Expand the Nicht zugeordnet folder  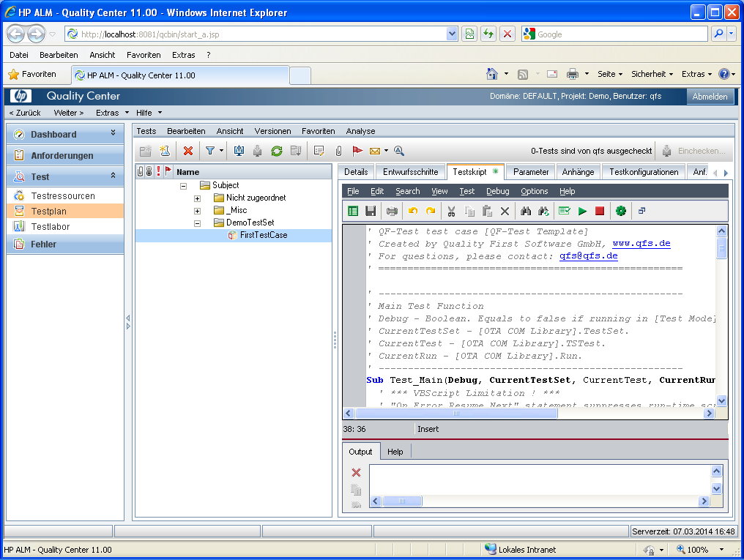pos(198,198)
